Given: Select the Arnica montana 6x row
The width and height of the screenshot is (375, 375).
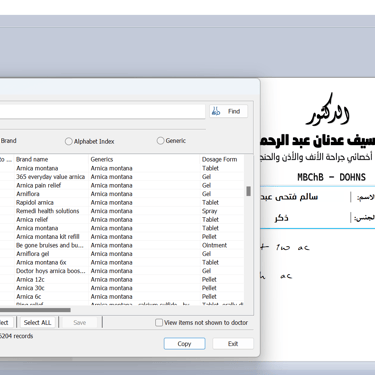Looking at the screenshot, I should click(x=122, y=262).
